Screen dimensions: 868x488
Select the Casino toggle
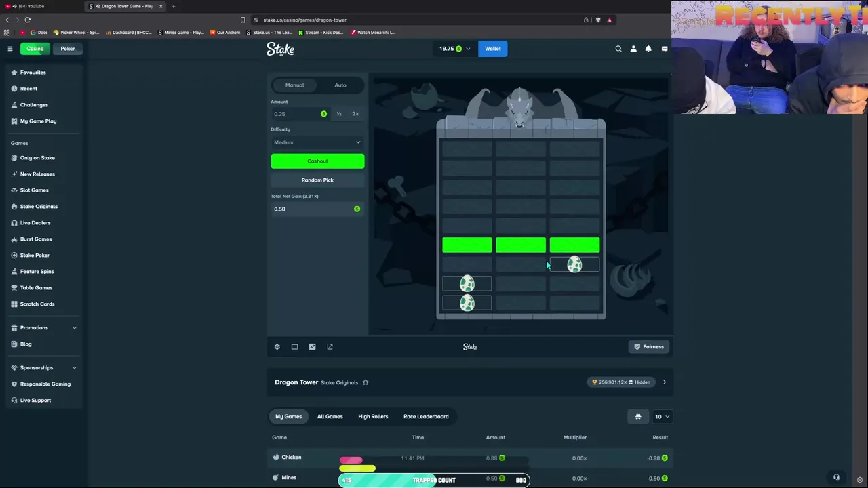tap(35, 49)
